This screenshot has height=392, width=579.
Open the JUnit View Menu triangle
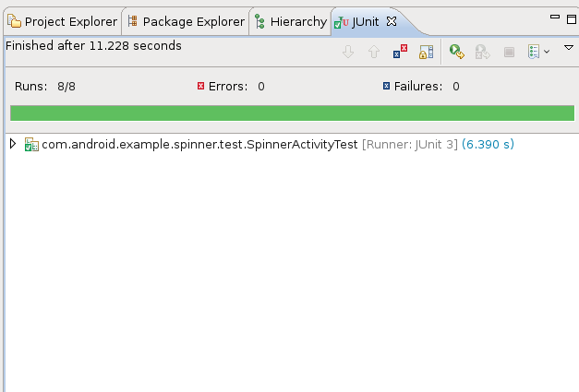tap(568, 48)
